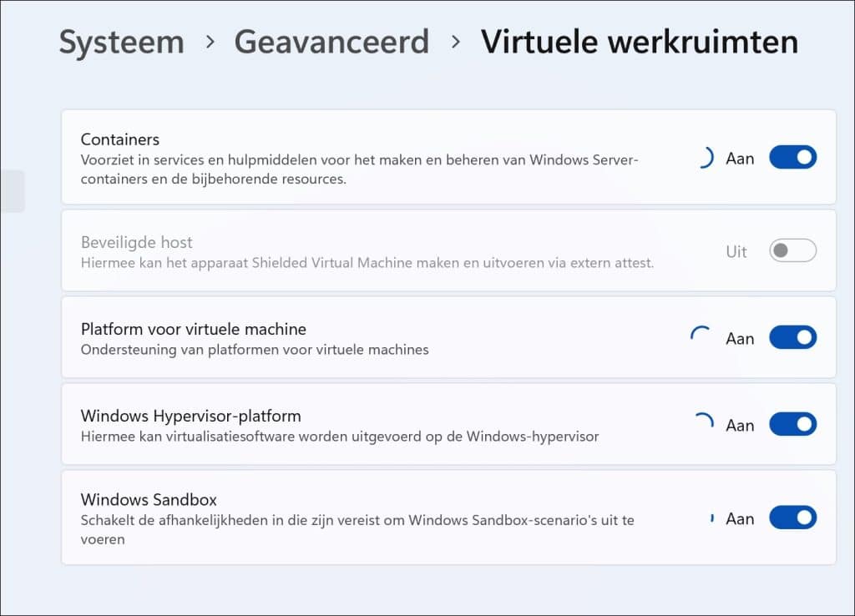Screen dimensions: 855x616
Task: Open Systeem via the breadcrumb
Action: [121, 42]
